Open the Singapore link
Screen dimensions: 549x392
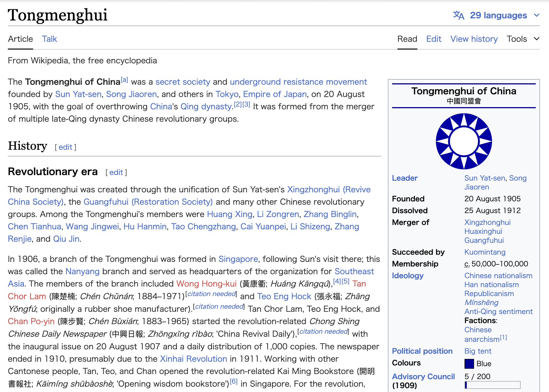pos(238,259)
